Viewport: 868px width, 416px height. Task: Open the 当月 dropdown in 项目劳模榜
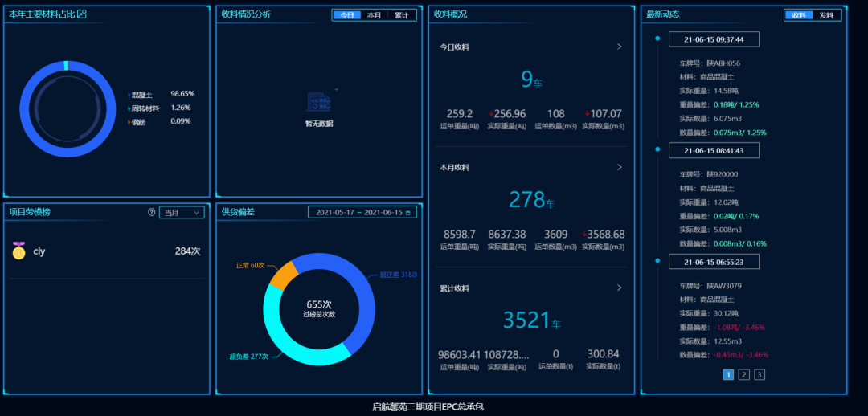182,213
